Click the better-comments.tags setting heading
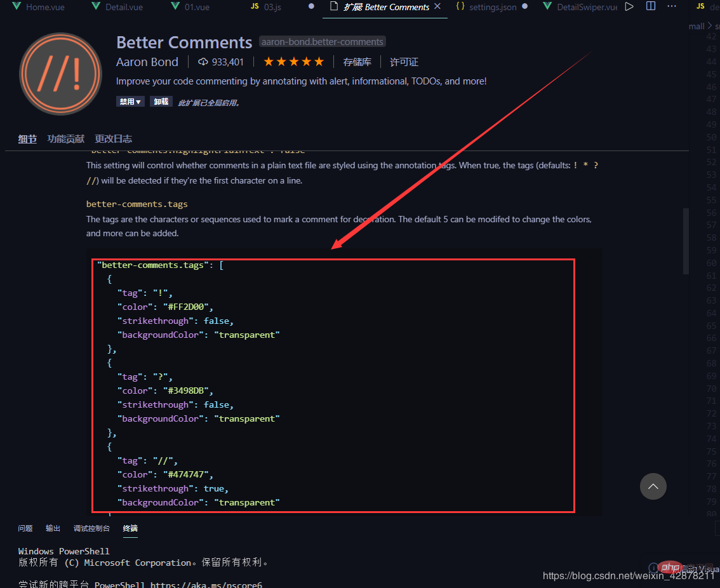 (x=137, y=204)
